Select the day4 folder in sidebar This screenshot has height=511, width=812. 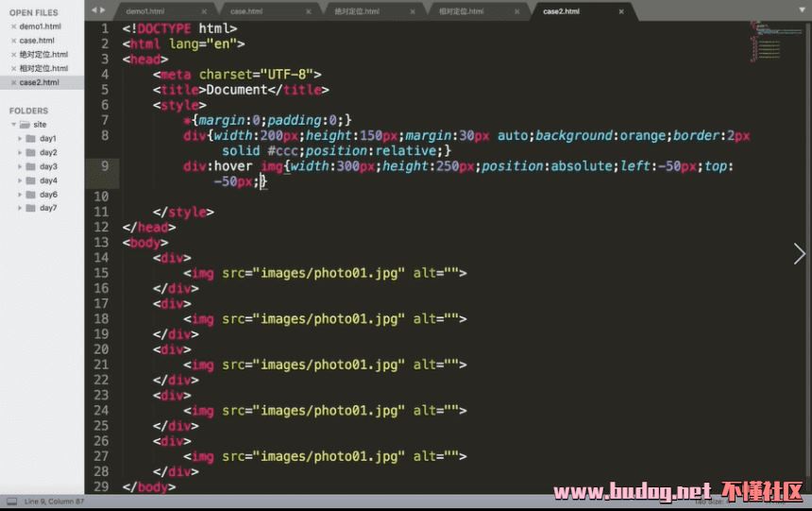tap(47, 180)
